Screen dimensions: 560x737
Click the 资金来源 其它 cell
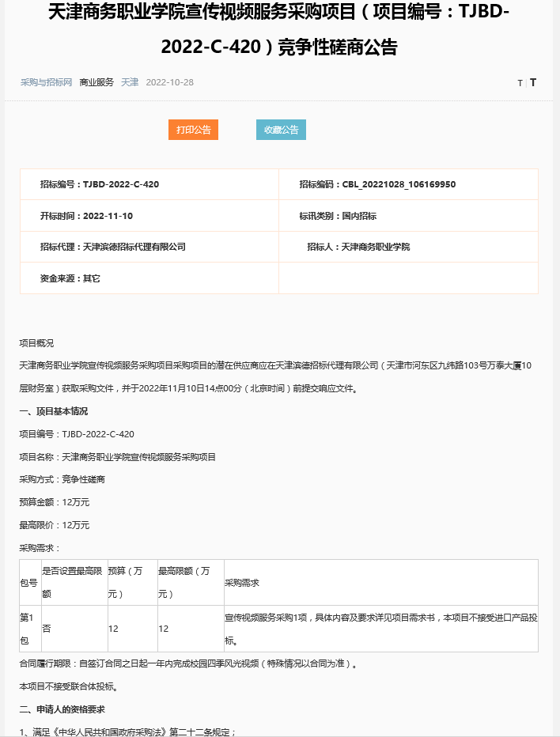point(70,278)
